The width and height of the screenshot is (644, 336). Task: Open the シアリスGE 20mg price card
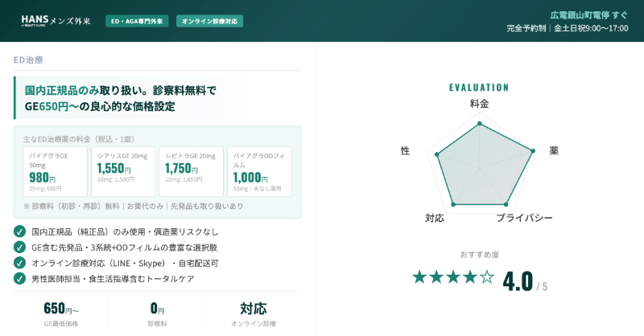(122, 171)
